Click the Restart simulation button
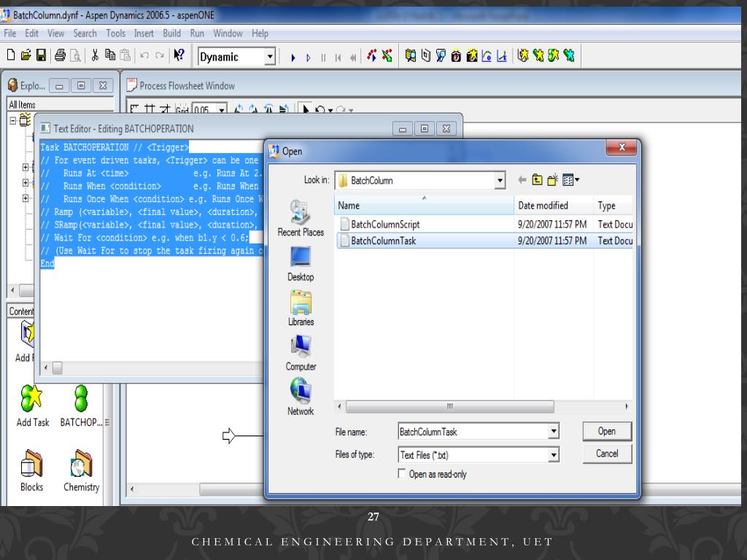The image size is (747, 560). pyautogui.click(x=338, y=58)
